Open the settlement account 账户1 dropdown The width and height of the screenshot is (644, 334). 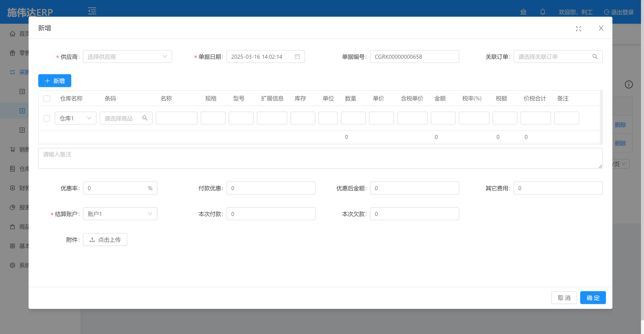tap(120, 214)
